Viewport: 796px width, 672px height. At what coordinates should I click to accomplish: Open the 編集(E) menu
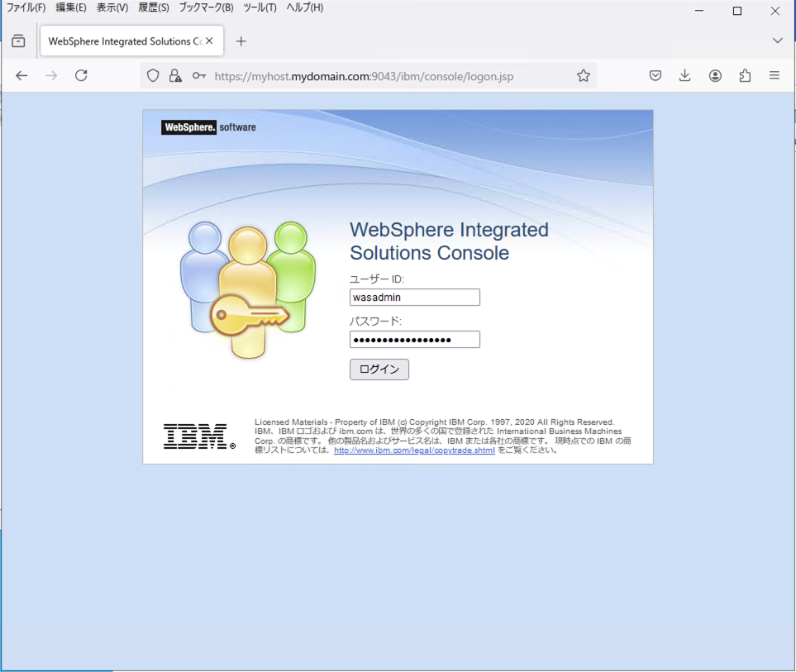[71, 7]
